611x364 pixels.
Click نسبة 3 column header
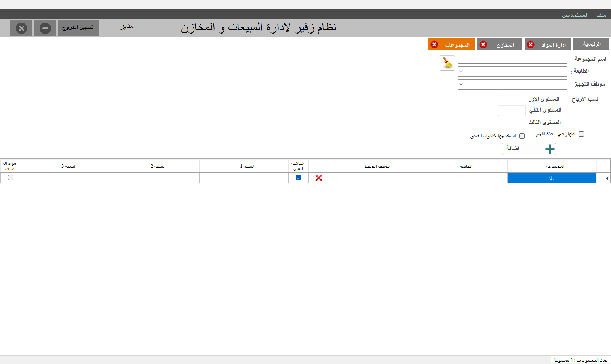click(x=65, y=166)
